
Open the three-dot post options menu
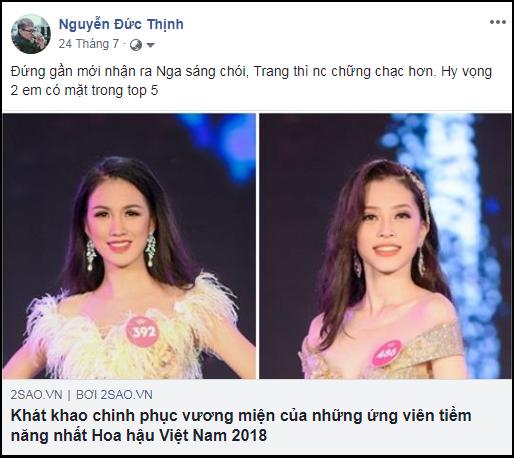click(498, 22)
